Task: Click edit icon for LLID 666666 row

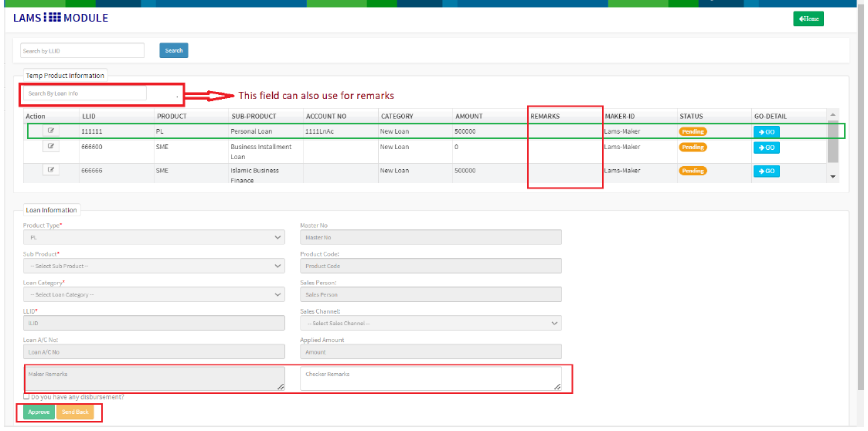Action: click(51, 170)
